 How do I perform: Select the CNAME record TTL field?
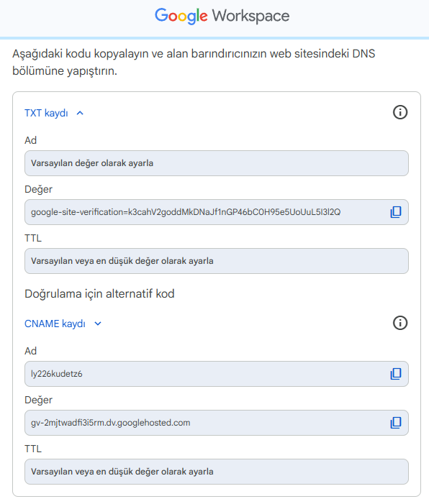coord(217,472)
